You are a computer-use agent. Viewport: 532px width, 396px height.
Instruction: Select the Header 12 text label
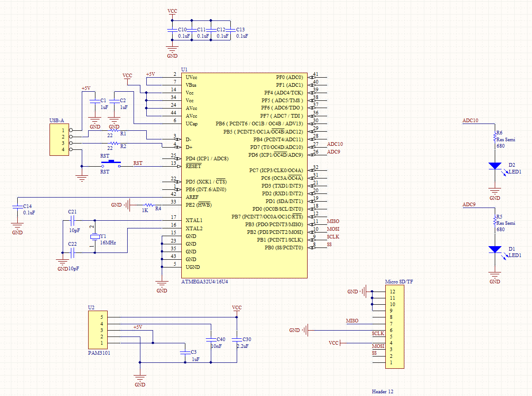click(x=383, y=391)
